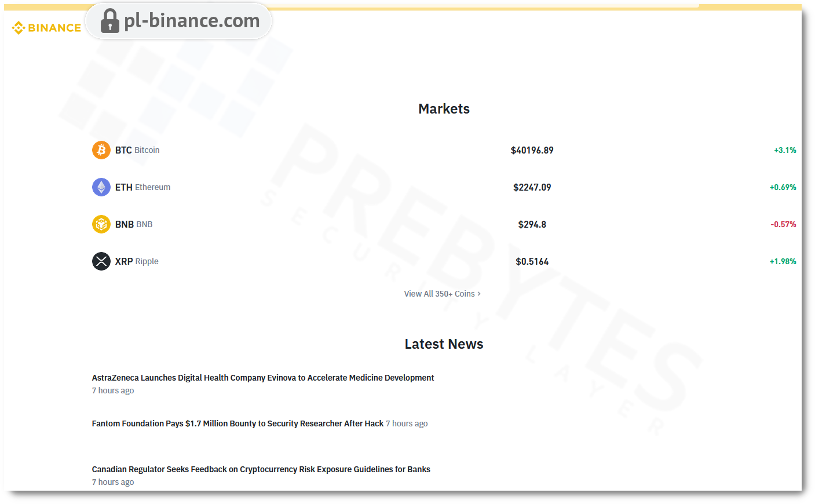Image resolution: width=815 pixels, height=504 pixels.
Task: Click the padlock icon beside the URL
Action: [109, 21]
